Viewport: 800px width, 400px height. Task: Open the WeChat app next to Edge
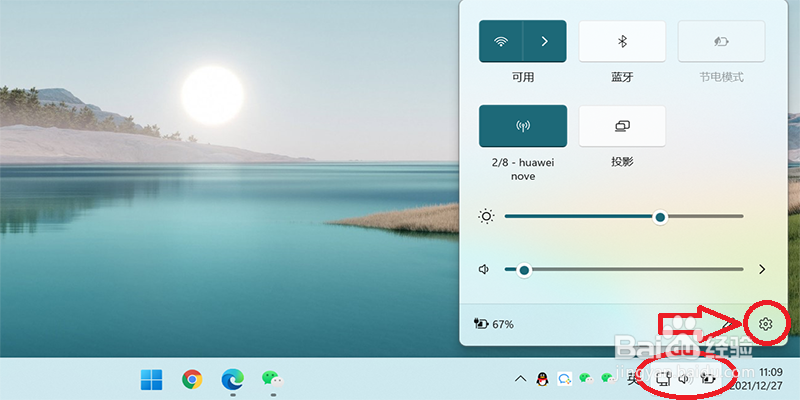pos(272,379)
